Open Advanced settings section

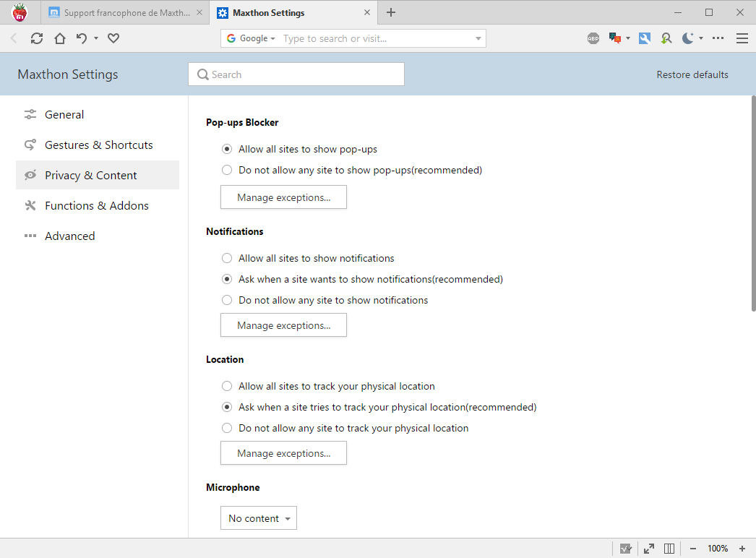tap(98, 236)
